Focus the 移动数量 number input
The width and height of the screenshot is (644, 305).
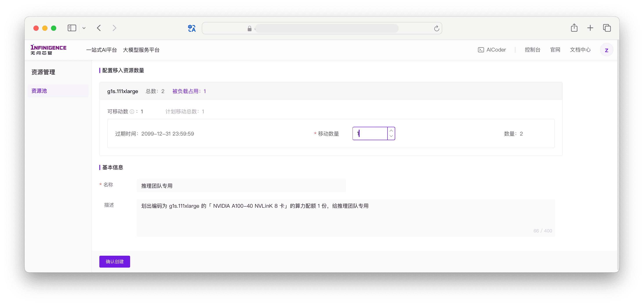pyautogui.click(x=370, y=134)
